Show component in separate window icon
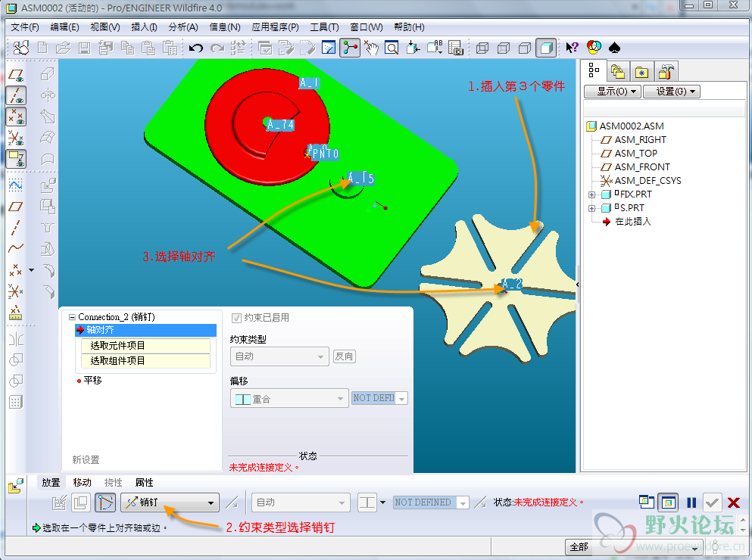 pyautogui.click(x=647, y=502)
